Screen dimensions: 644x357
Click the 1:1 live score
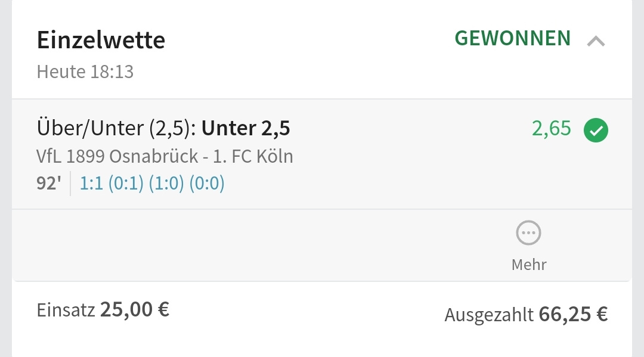click(91, 184)
